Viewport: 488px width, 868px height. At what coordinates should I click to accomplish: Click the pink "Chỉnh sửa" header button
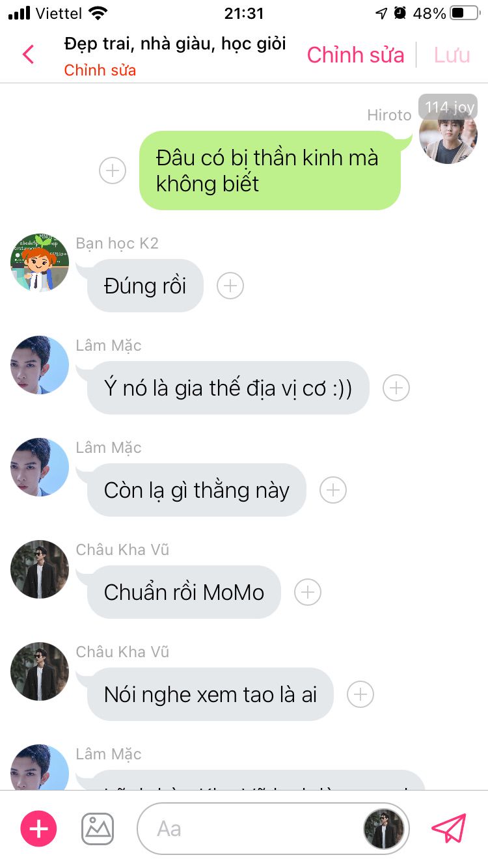click(356, 55)
